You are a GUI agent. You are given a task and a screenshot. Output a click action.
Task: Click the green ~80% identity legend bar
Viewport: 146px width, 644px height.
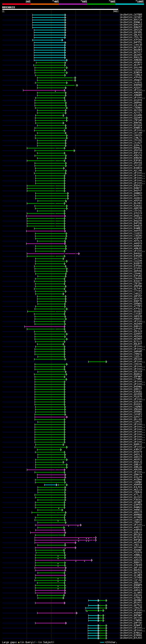pos(101,4)
